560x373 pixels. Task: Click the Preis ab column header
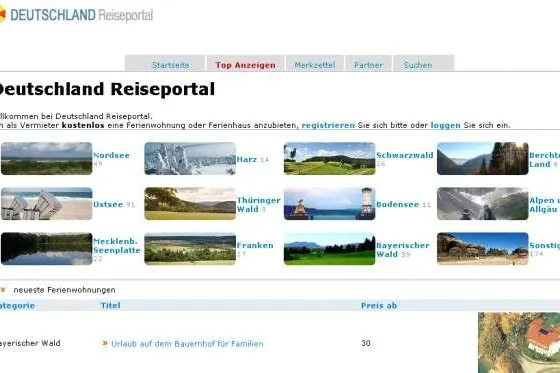click(x=379, y=305)
